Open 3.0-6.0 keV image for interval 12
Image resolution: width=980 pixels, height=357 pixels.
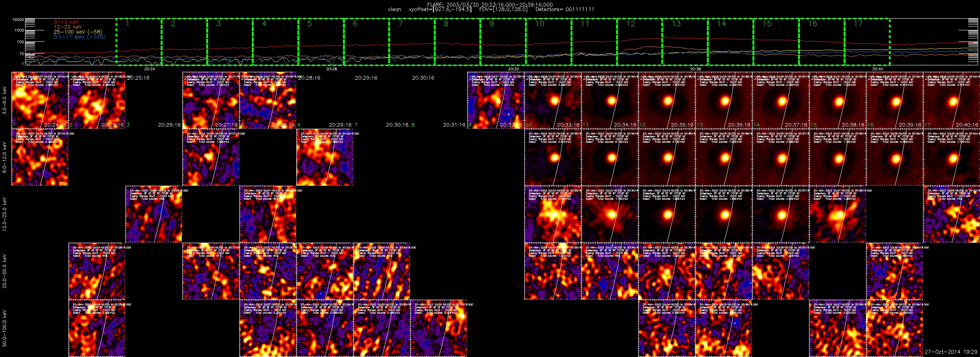click(667, 100)
